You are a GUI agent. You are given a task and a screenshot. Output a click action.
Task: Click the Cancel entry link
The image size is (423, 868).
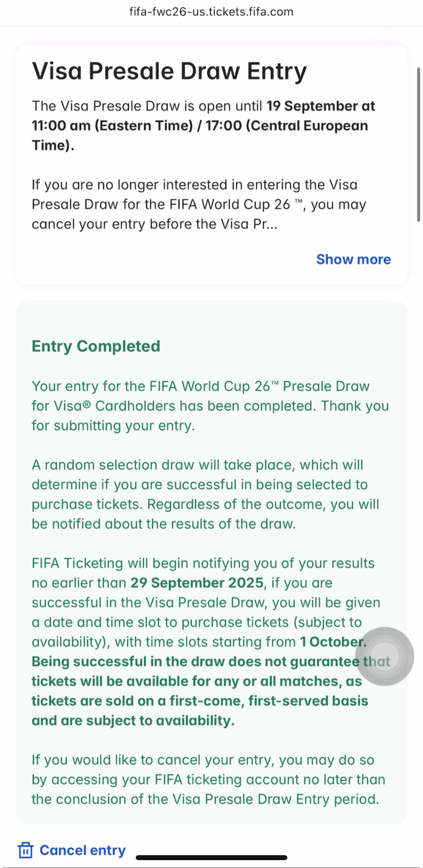pos(82,850)
